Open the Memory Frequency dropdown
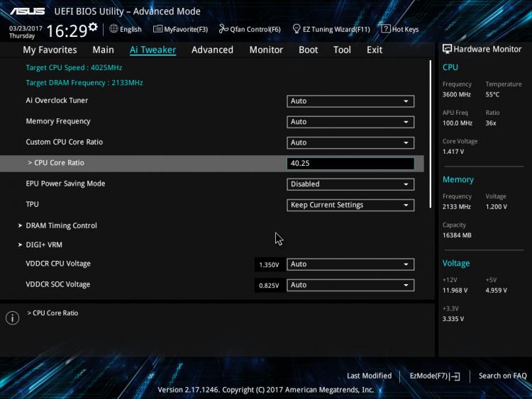The image size is (532, 399). tap(350, 122)
